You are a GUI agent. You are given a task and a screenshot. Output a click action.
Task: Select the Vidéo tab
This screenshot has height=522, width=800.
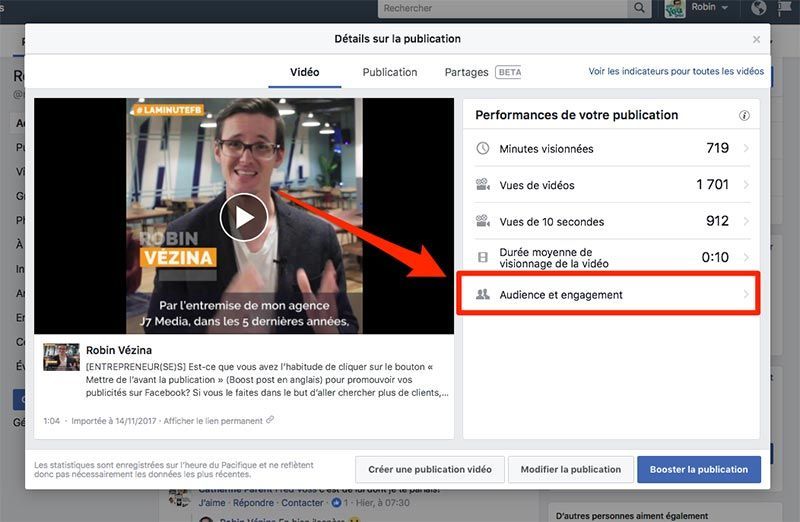click(305, 72)
